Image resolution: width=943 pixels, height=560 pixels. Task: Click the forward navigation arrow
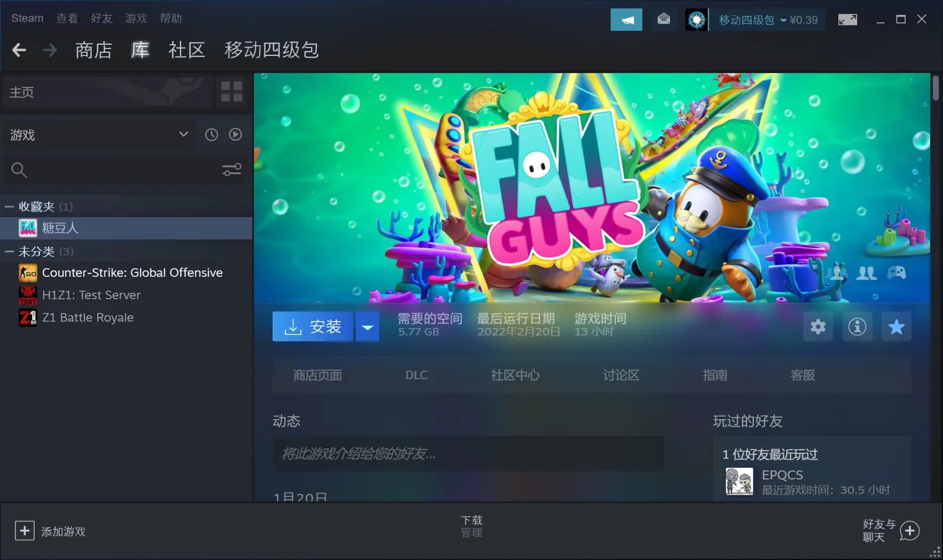tap(50, 50)
